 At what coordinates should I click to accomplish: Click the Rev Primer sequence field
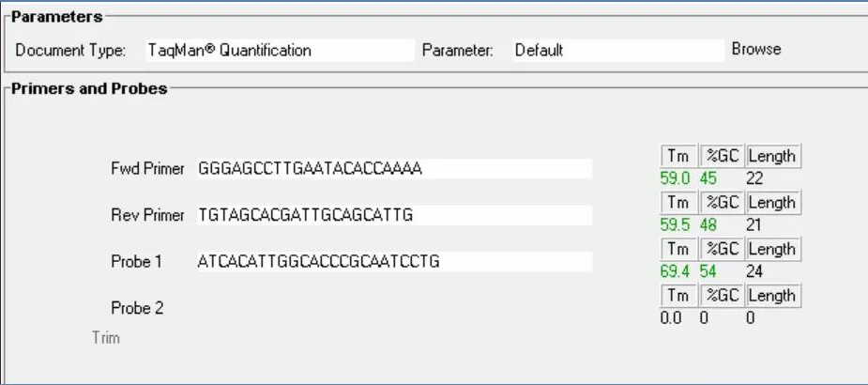click(394, 216)
